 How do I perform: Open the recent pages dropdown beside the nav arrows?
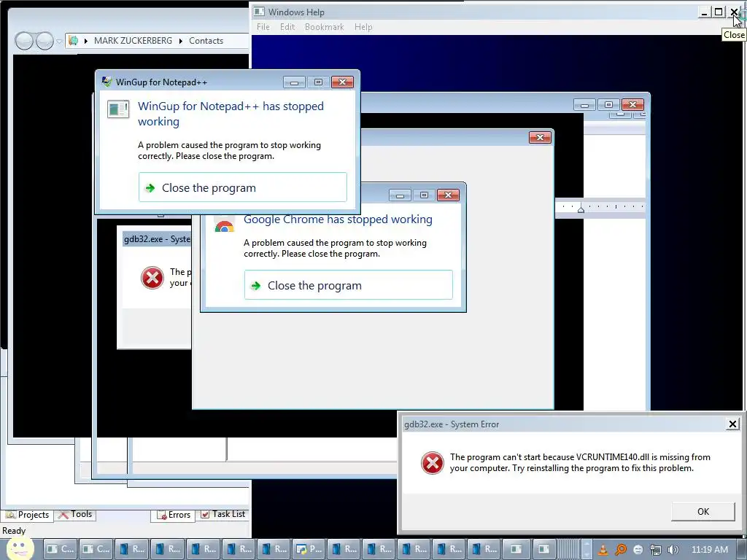tap(59, 42)
